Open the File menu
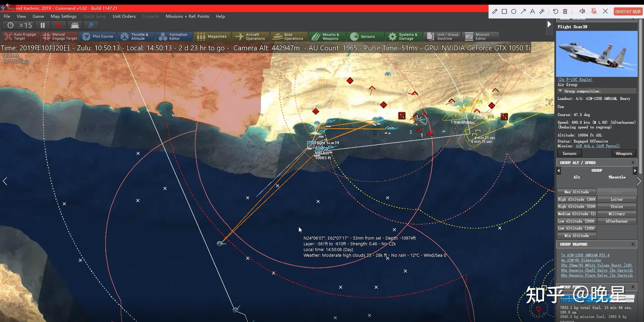 pyautogui.click(x=7, y=16)
